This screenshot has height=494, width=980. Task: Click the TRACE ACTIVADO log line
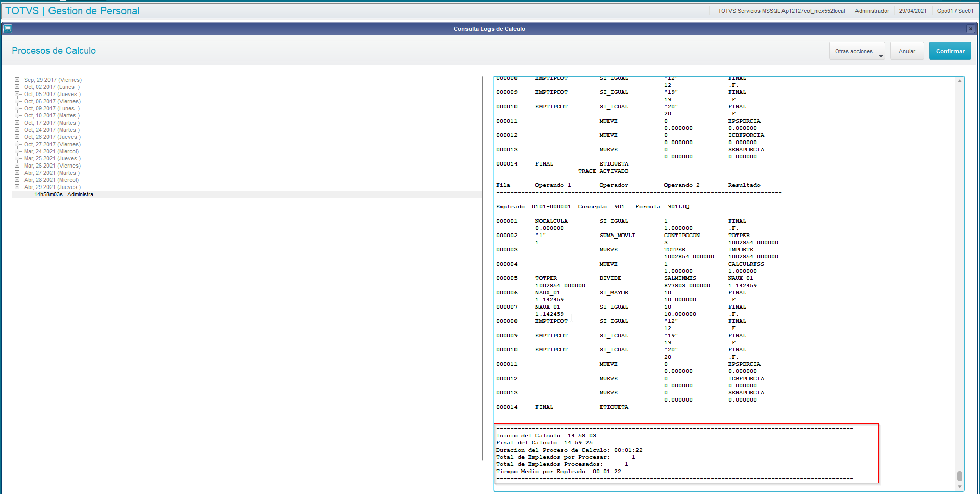click(x=603, y=171)
